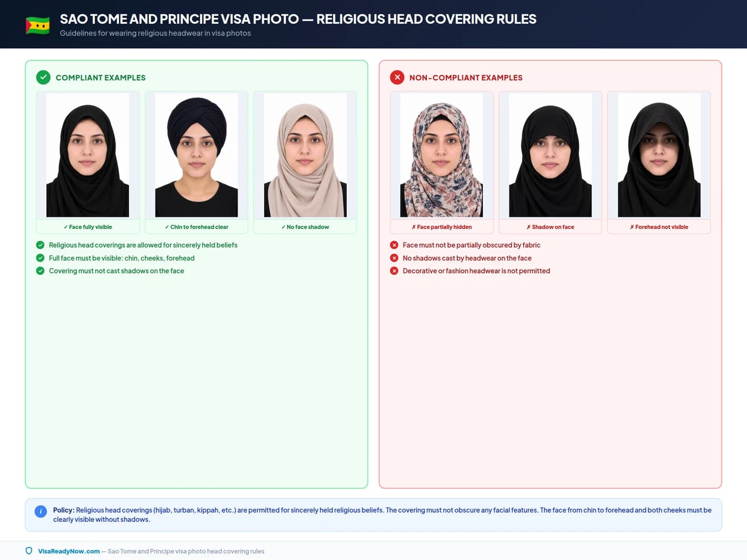Select the Forehead not visible photo
The image size is (747, 560).
[659, 155]
